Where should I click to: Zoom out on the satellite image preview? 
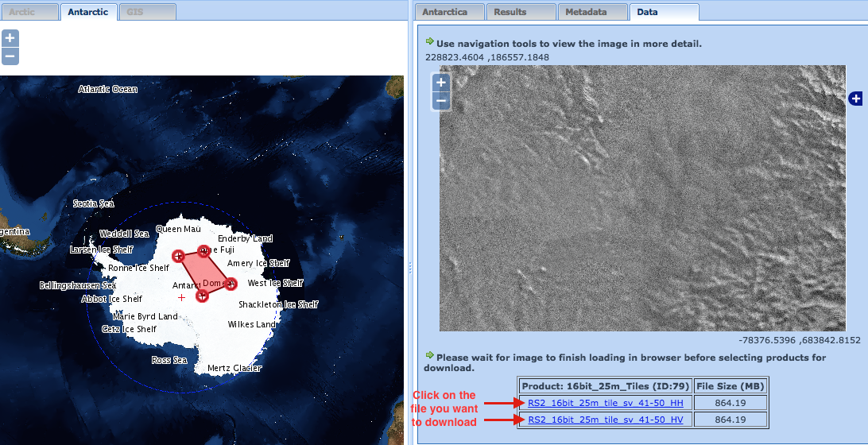pos(440,101)
